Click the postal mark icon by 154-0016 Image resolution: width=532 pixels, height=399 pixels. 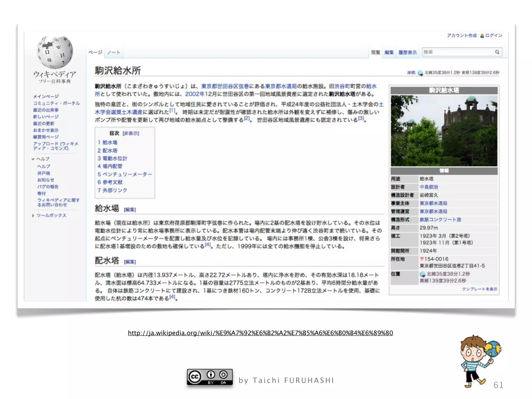pyautogui.click(x=422, y=259)
